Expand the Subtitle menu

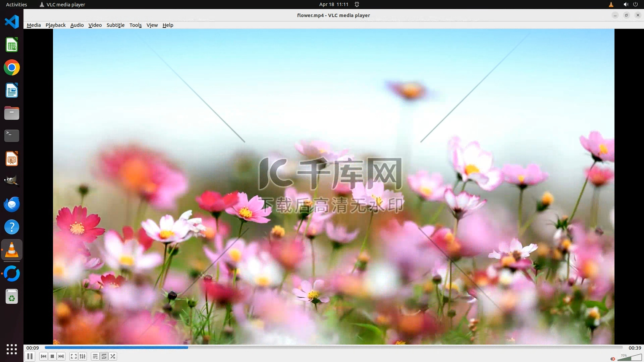coord(115,25)
